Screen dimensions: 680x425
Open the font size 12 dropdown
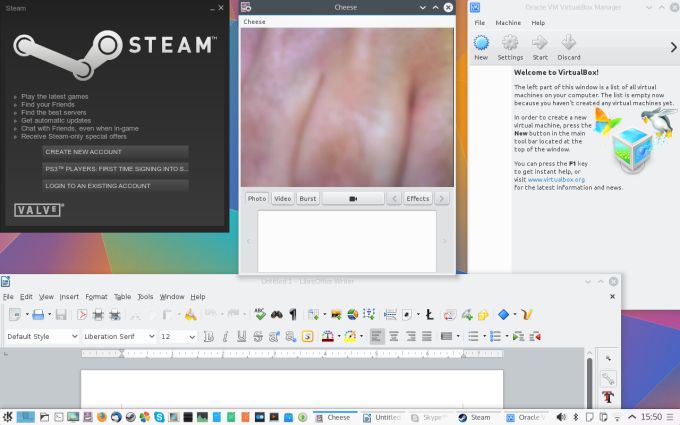coord(191,337)
